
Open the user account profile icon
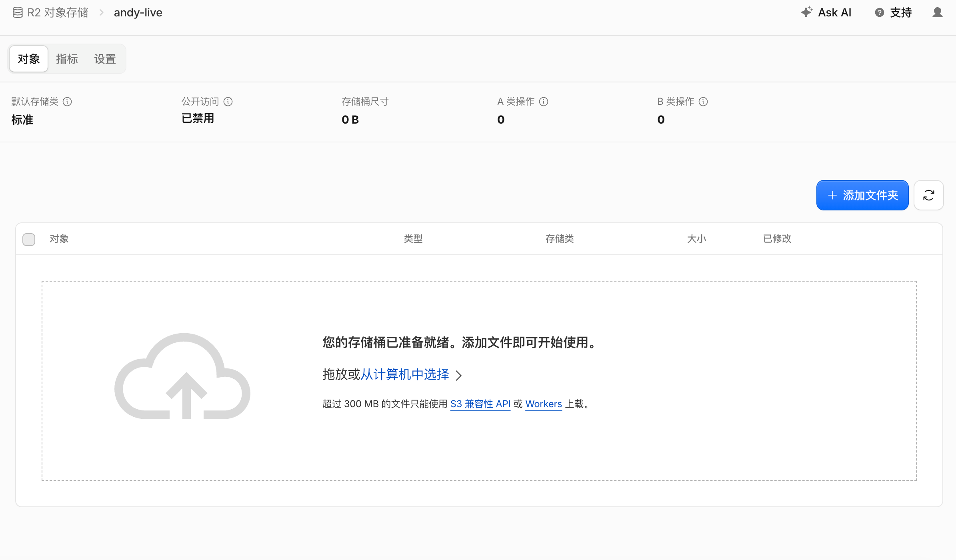[x=937, y=13]
